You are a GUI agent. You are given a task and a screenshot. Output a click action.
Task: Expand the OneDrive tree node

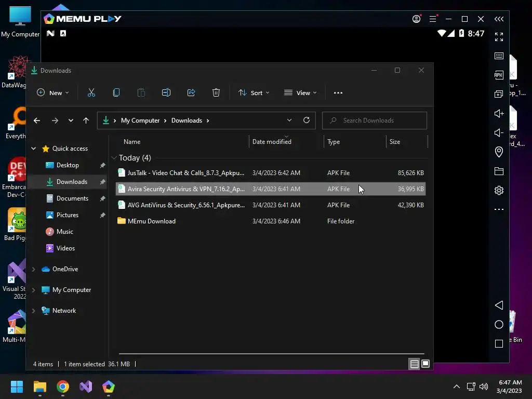(x=34, y=269)
